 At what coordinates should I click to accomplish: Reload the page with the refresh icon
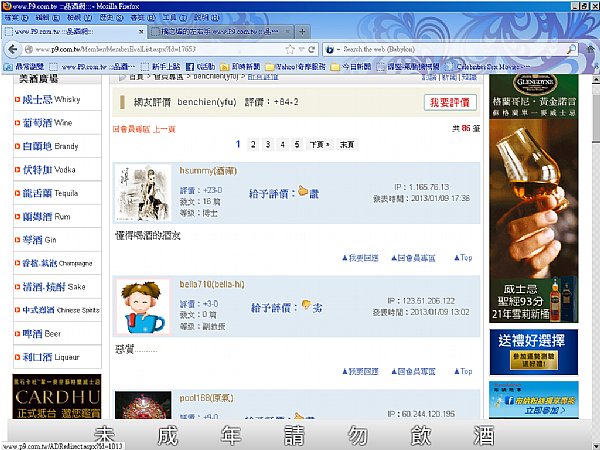pos(312,49)
